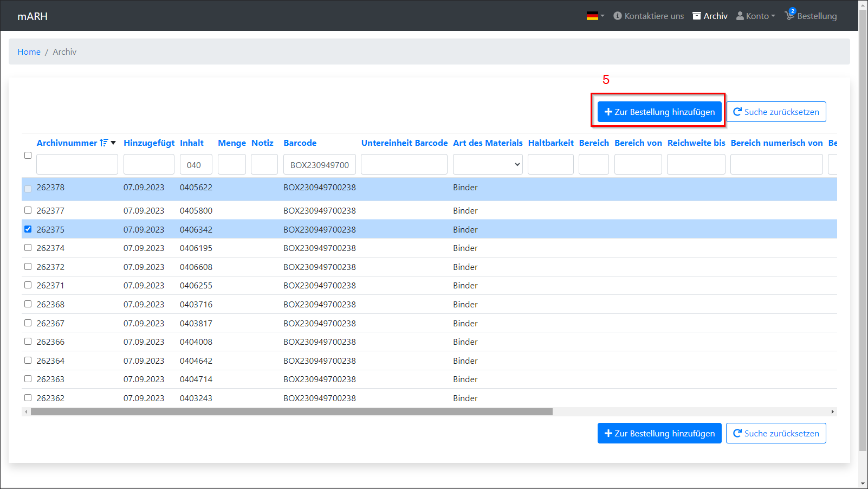
Task: Click the Konto user icon
Action: point(740,16)
